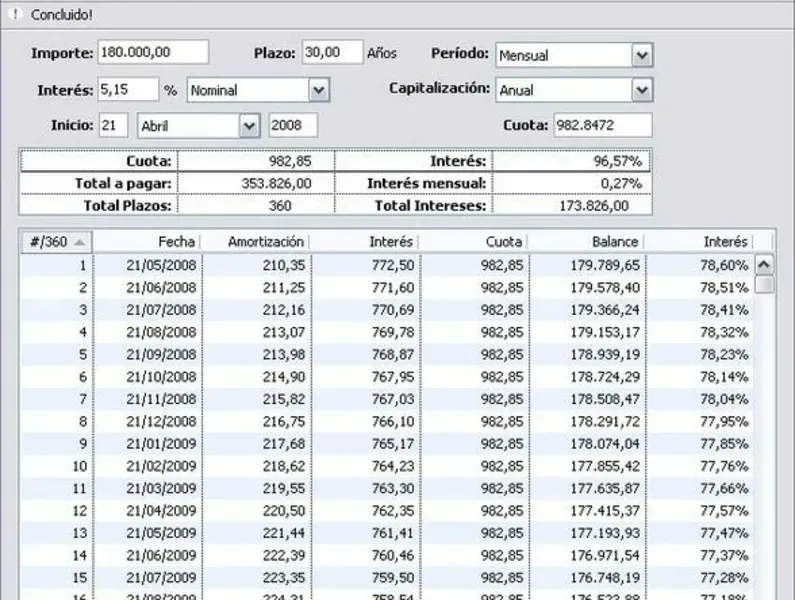Click the vertical scrollbar thumb

(764, 285)
